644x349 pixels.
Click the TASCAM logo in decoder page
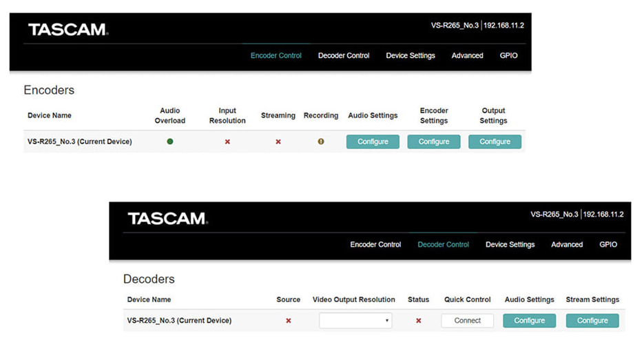click(x=167, y=218)
